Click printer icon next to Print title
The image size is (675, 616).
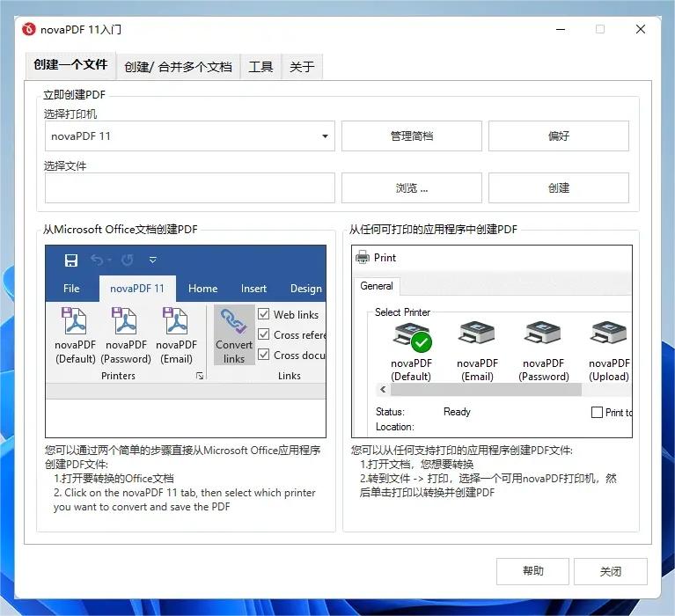(363, 258)
